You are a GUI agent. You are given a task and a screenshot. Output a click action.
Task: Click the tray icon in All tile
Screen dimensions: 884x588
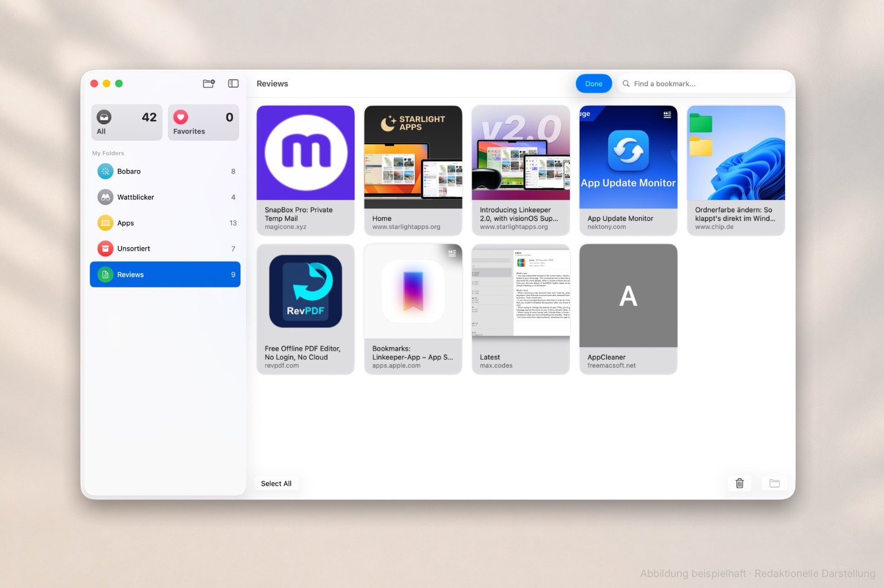[104, 117]
